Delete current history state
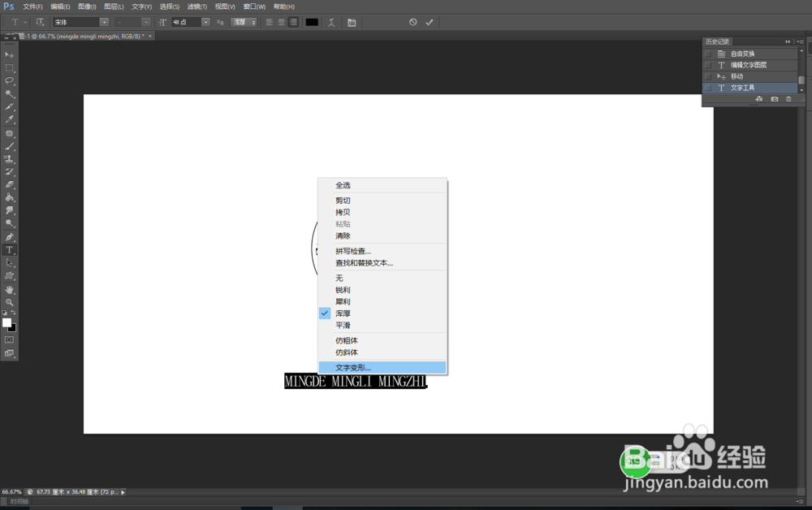The height and width of the screenshot is (510, 812). tap(788, 99)
